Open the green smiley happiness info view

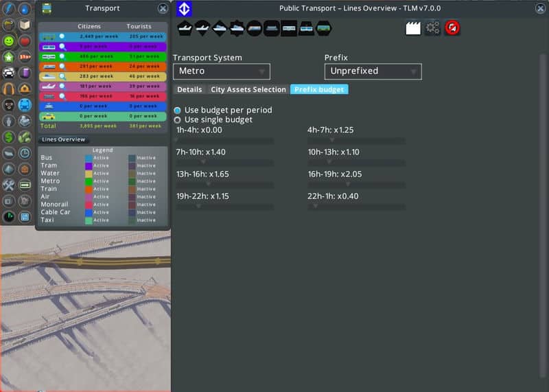(x=9, y=41)
